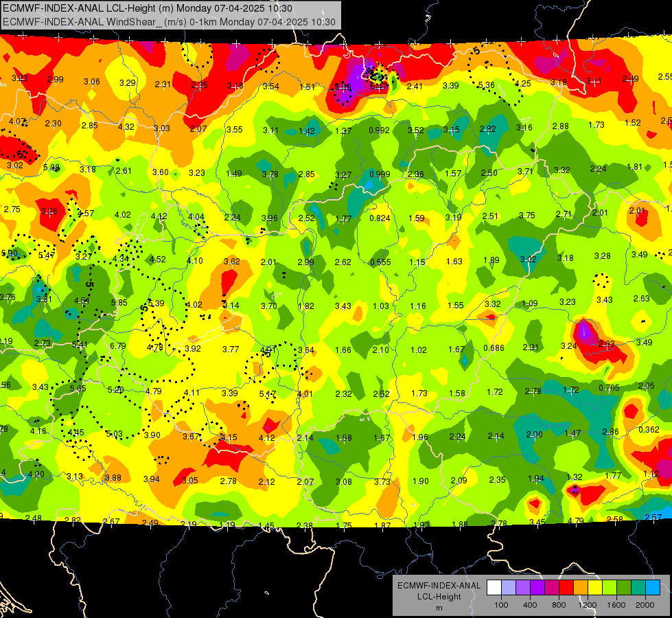Viewport: 672px width, 618px height.
Task: Select the wind shear value 0.705
Action: [609, 388]
